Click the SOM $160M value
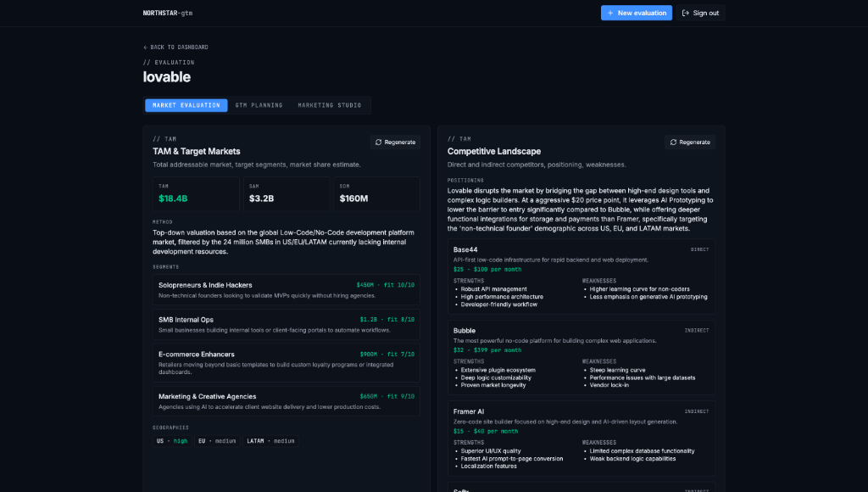The height and width of the screenshot is (492, 868). [353, 198]
